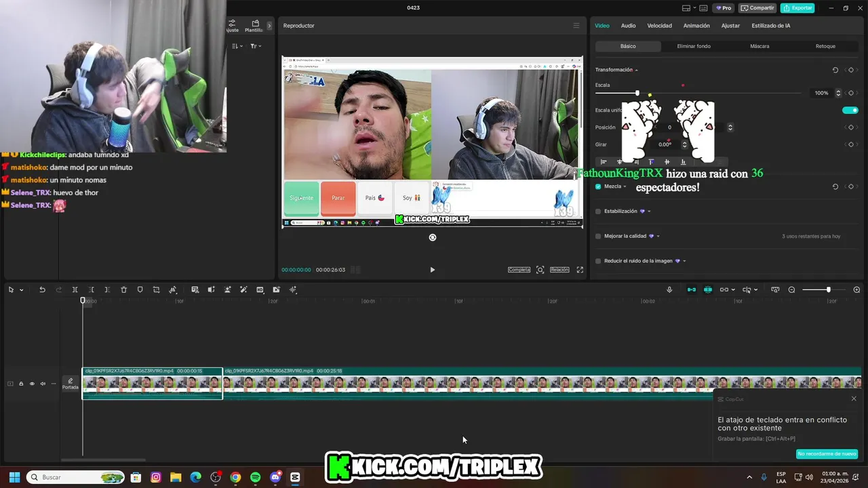868x488 pixels.
Task: Play the preview video
Action: click(x=432, y=270)
